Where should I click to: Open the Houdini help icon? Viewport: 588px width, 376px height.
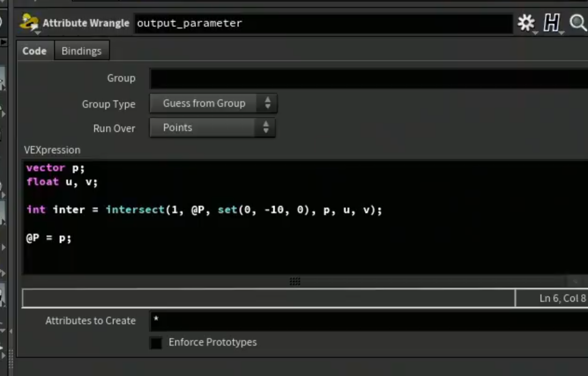[551, 22]
